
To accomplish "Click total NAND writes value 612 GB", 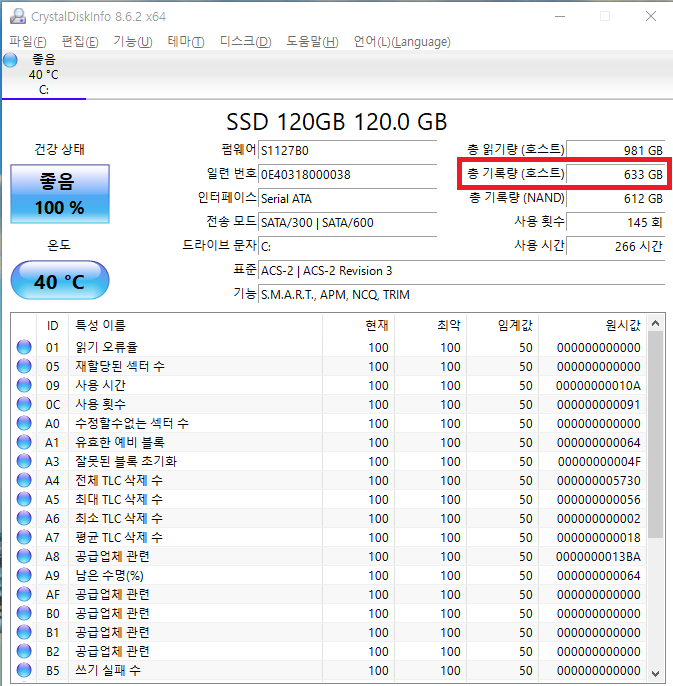I will tap(616, 199).
